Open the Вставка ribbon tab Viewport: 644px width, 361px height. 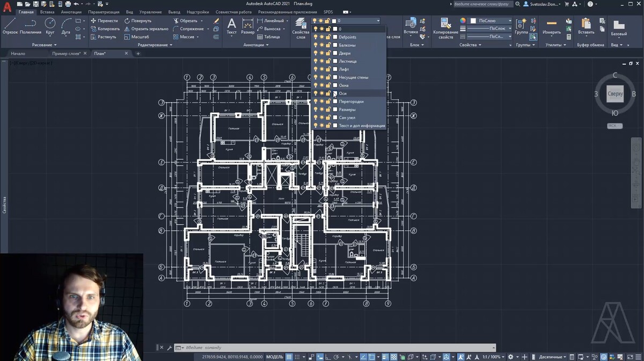pyautogui.click(x=47, y=12)
